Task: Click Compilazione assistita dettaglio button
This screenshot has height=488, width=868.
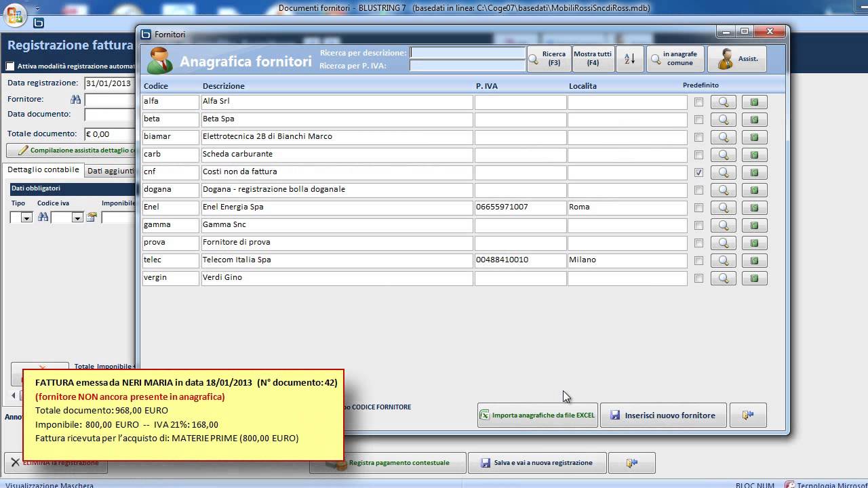Action: tap(71, 150)
